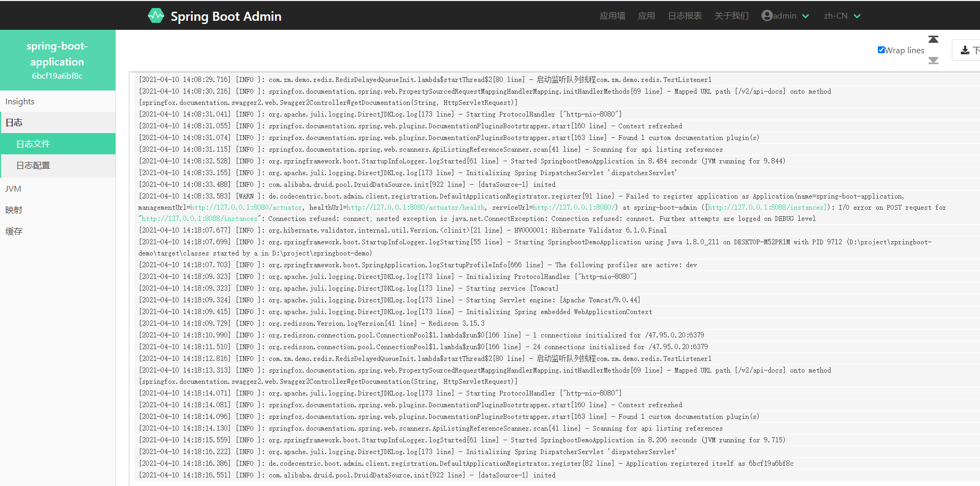This screenshot has width=980, height=486.
Task: Collapse the 日志 sidebar section
Action: click(57, 122)
